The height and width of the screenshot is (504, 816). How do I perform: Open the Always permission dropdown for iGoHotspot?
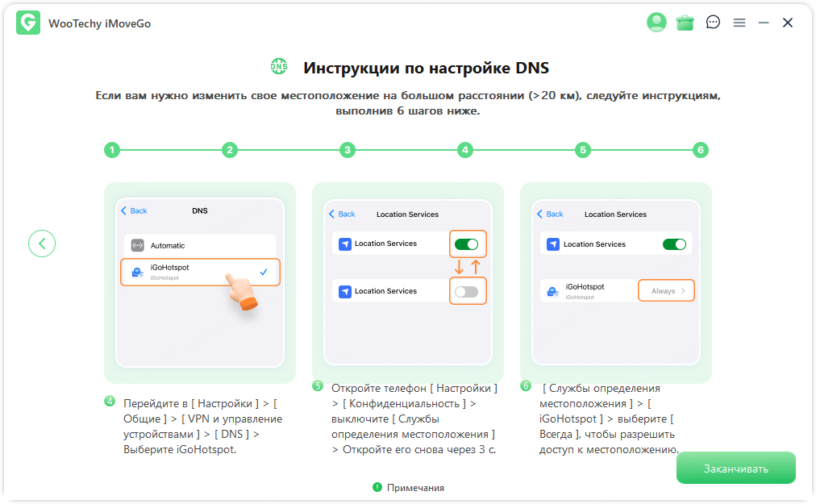pyautogui.click(x=666, y=289)
